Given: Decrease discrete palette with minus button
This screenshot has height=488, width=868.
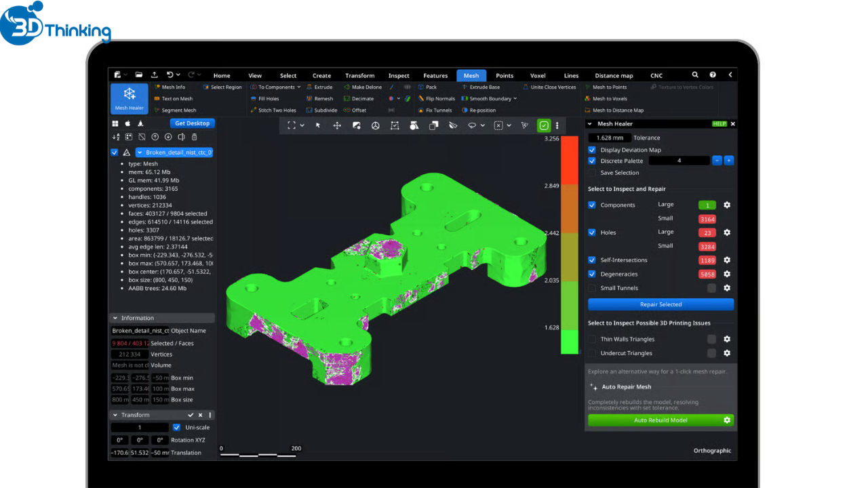Looking at the screenshot, I should pyautogui.click(x=717, y=161).
